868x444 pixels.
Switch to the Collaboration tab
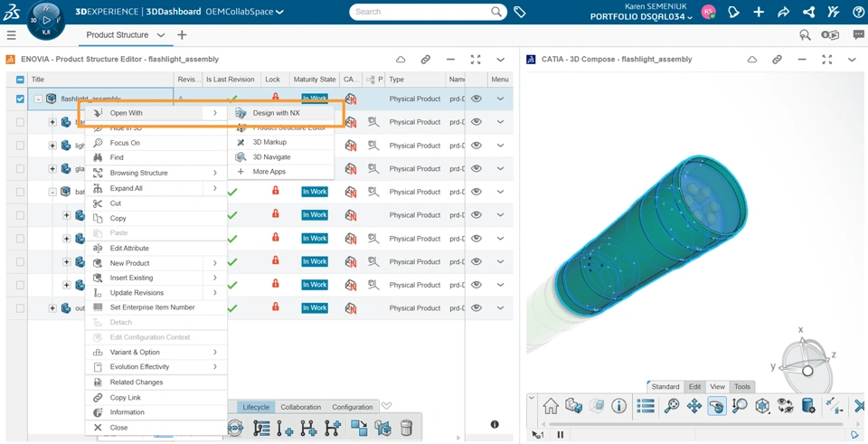coord(300,407)
